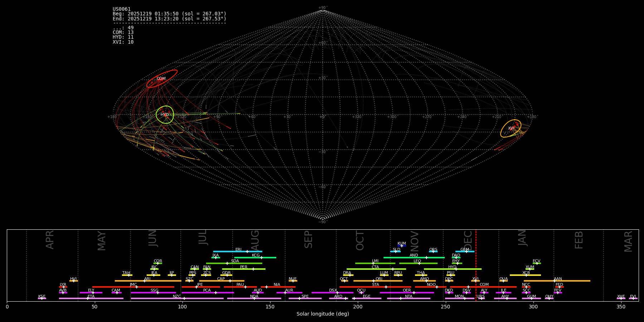Click the NZC shower label in timeline

tap(177, 297)
